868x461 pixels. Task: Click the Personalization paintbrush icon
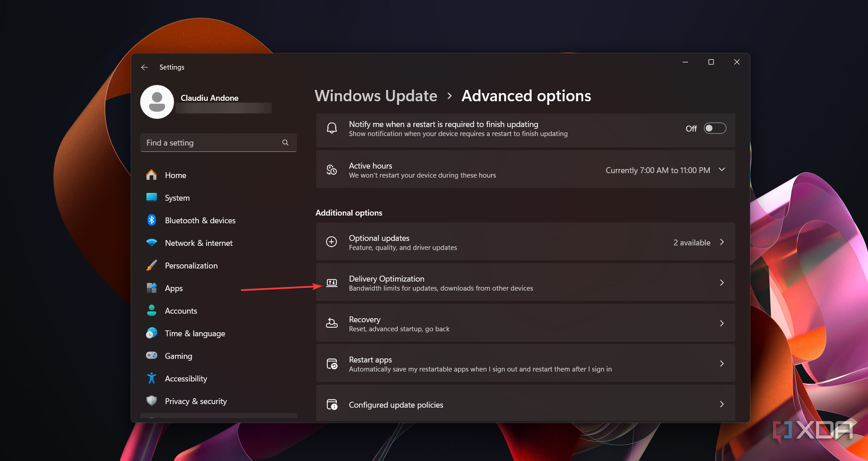(x=151, y=265)
